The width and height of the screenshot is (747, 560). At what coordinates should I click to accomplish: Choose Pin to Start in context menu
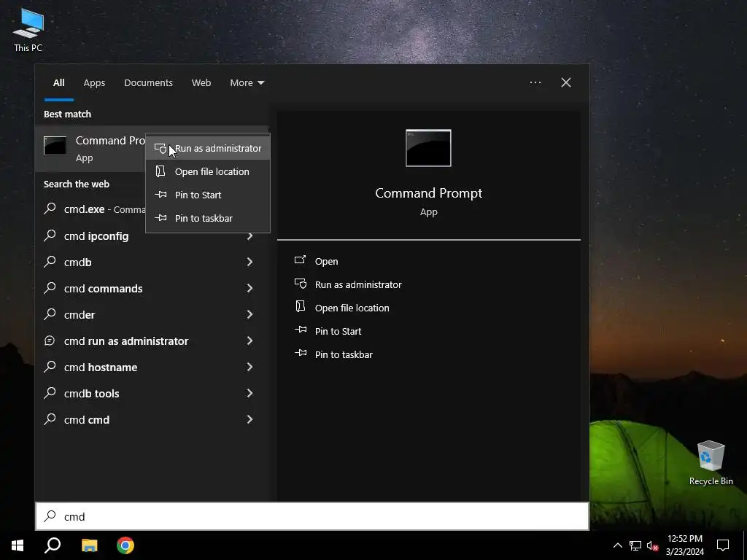tap(208, 195)
